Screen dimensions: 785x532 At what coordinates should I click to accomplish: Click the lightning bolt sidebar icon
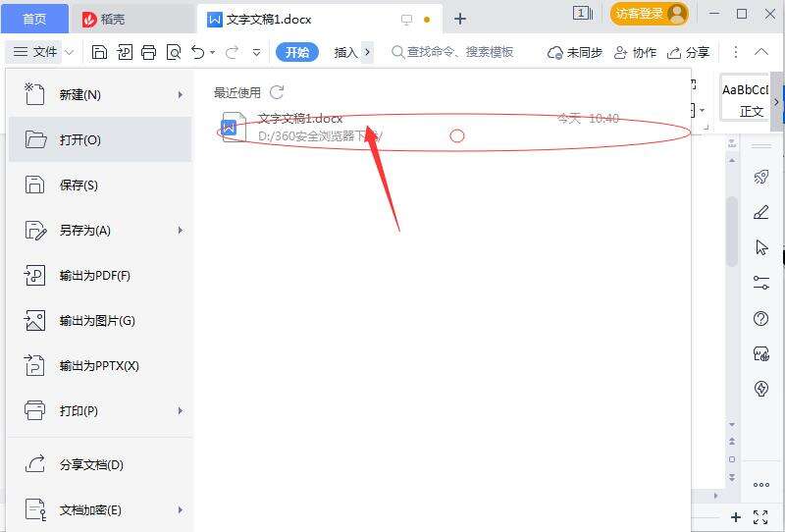click(x=761, y=389)
